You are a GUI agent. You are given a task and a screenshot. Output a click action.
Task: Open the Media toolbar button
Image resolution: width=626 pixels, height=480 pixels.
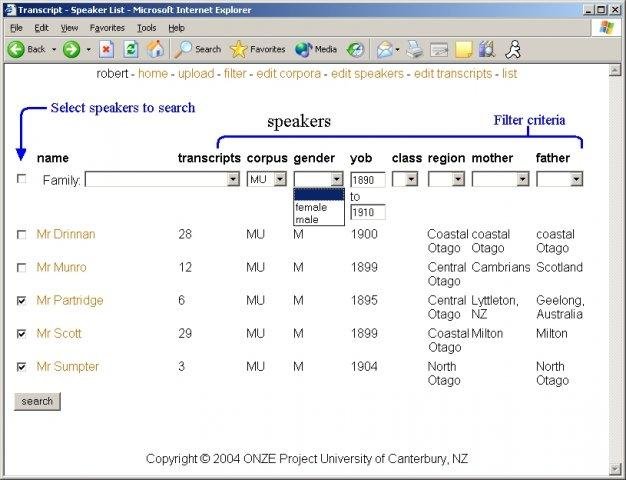pos(316,50)
